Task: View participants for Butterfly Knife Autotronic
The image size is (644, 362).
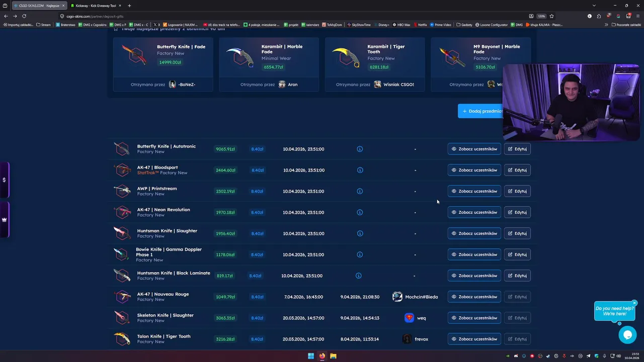Action: 474,149
